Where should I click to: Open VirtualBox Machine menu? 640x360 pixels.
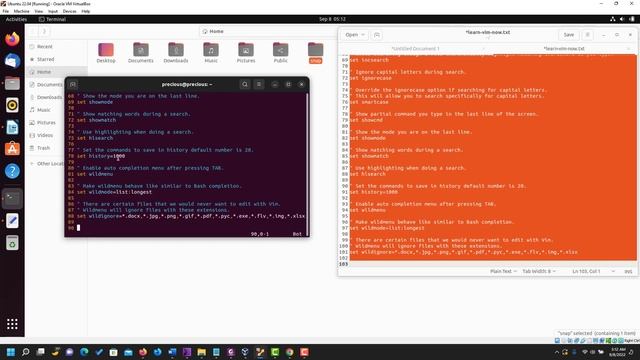click(x=21, y=11)
